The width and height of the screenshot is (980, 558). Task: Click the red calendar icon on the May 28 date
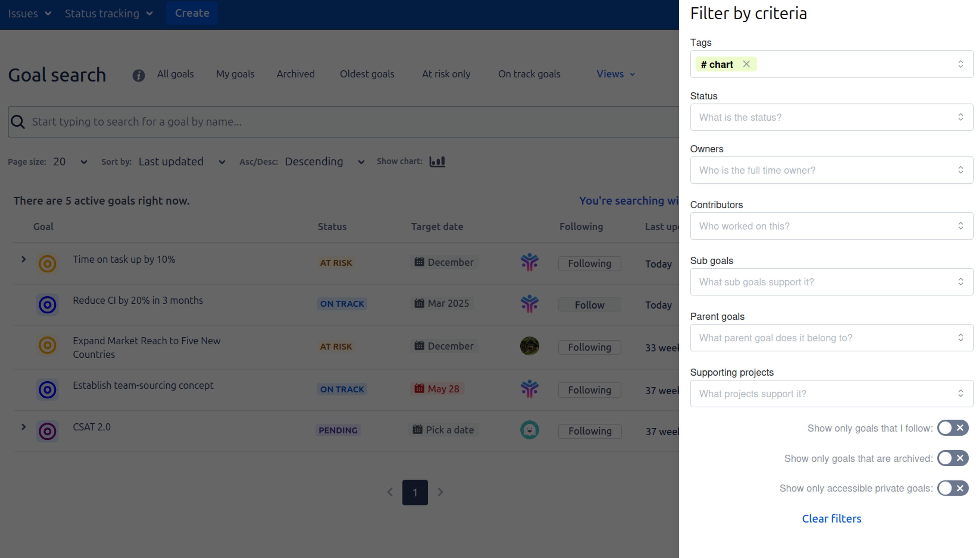(x=419, y=388)
